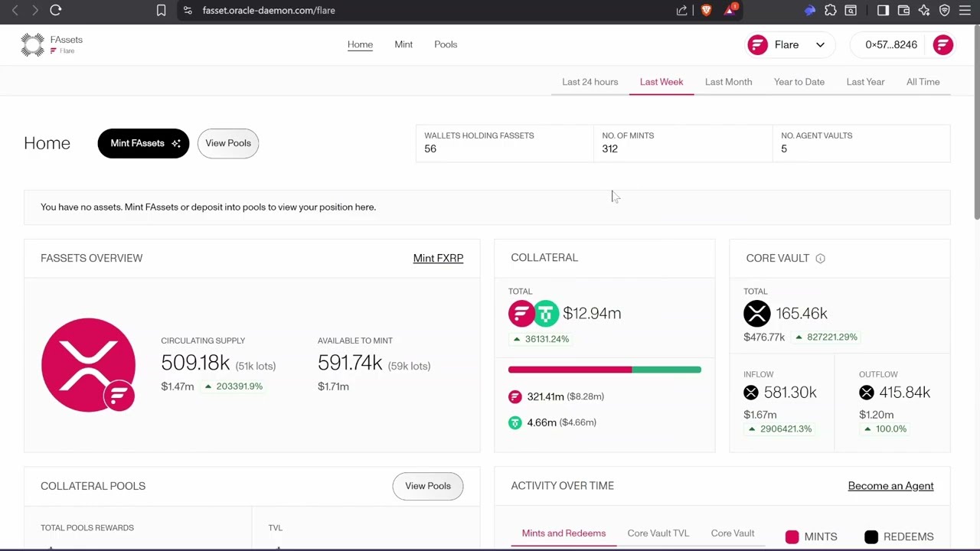Toggle the MINTS legend swatch
This screenshot has width=980, height=551.
coord(792,536)
